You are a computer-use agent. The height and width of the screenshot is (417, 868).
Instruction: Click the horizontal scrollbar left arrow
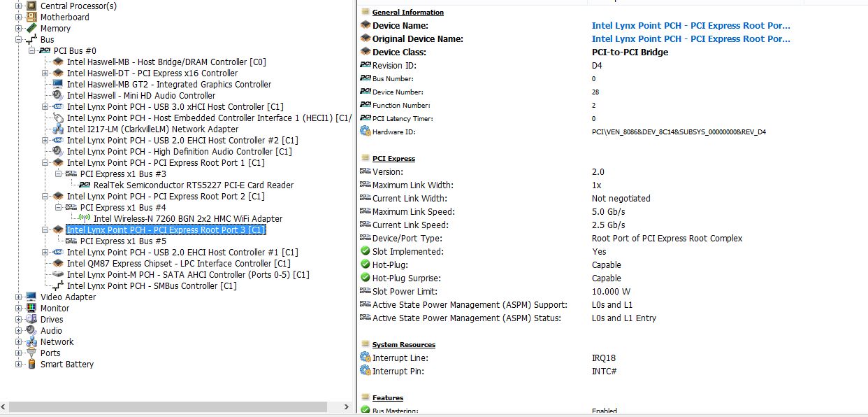point(4,407)
